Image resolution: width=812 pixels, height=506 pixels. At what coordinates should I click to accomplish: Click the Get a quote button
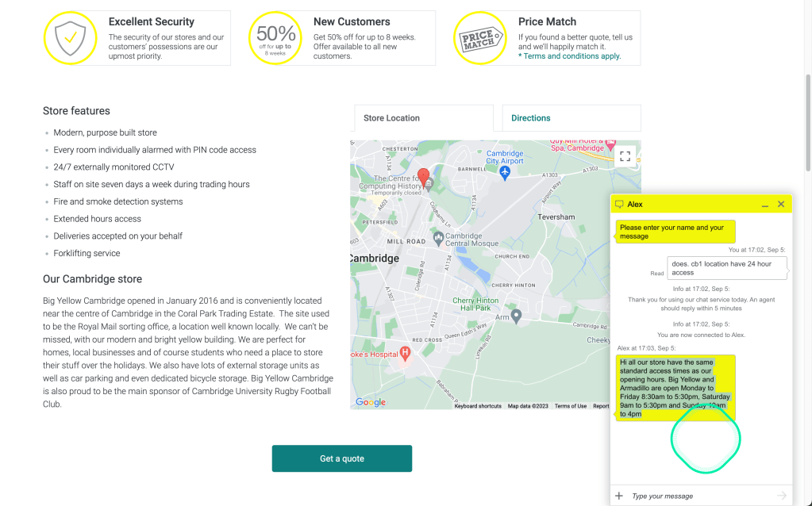pyautogui.click(x=342, y=458)
